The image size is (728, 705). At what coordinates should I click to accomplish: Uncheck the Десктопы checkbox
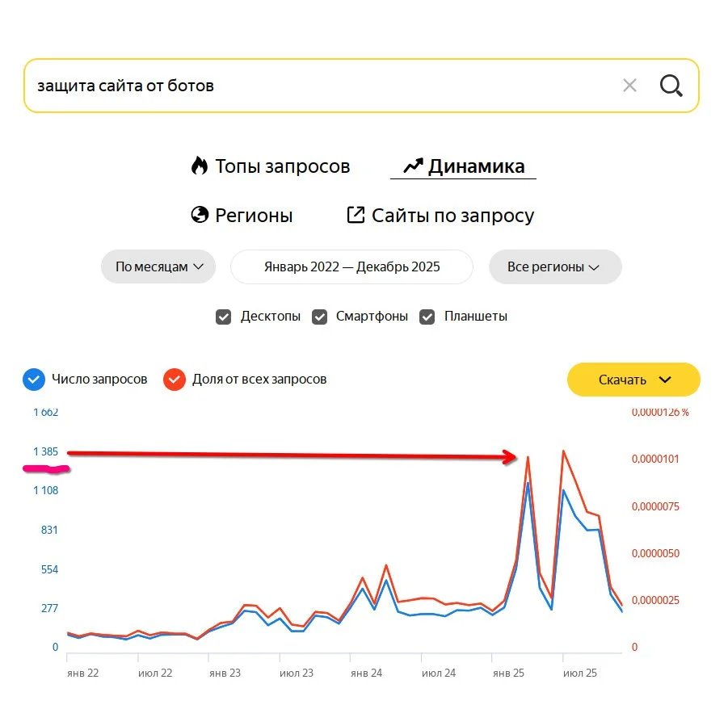tap(224, 317)
